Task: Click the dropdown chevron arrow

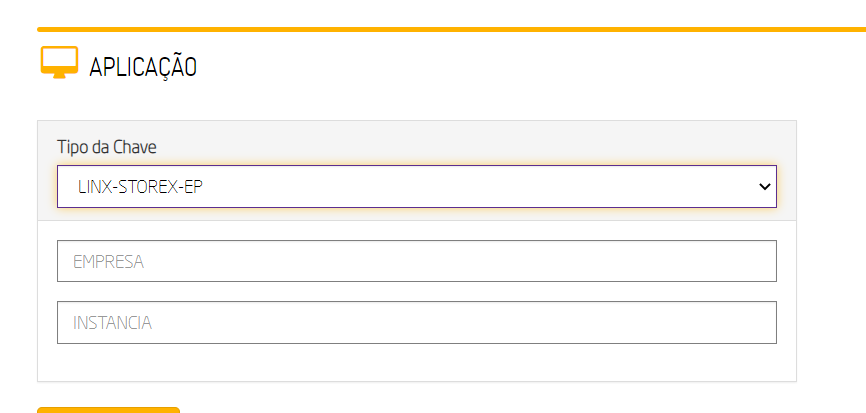Action: click(x=765, y=187)
